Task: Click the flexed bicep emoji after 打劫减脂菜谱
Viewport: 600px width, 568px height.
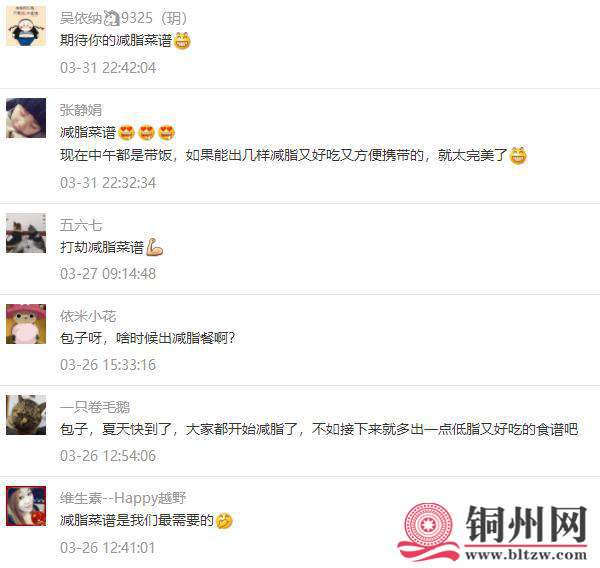Action: click(x=155, y=247)
